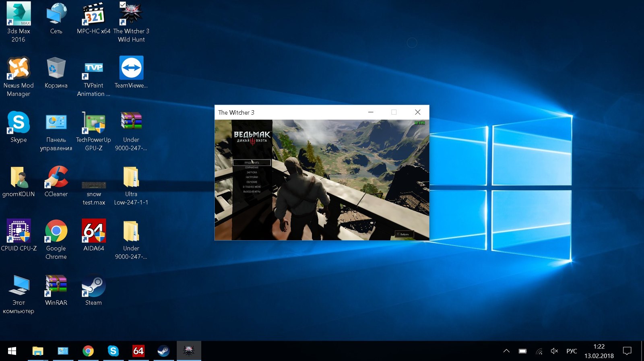Screen dimensions: 644x361
Task: Launch the CPUID CPU-Z desktop shortcut
Action: pyautogui.click(x=19, y=235)
